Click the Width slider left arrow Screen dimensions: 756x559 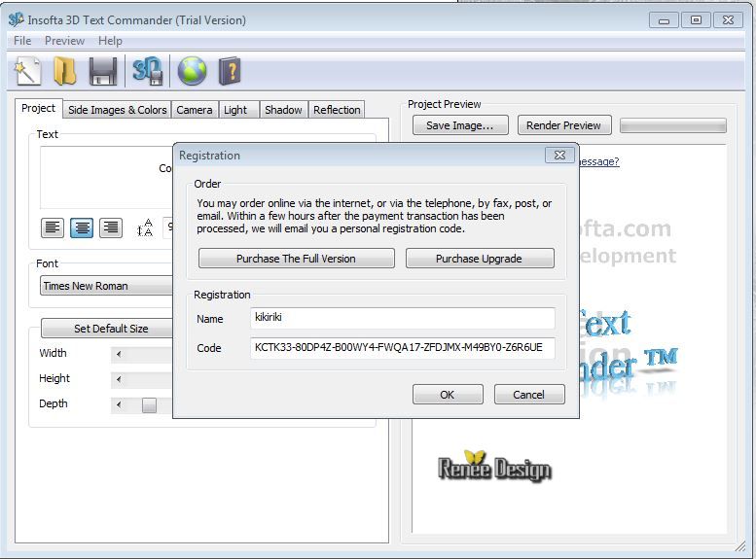[119, 354]
